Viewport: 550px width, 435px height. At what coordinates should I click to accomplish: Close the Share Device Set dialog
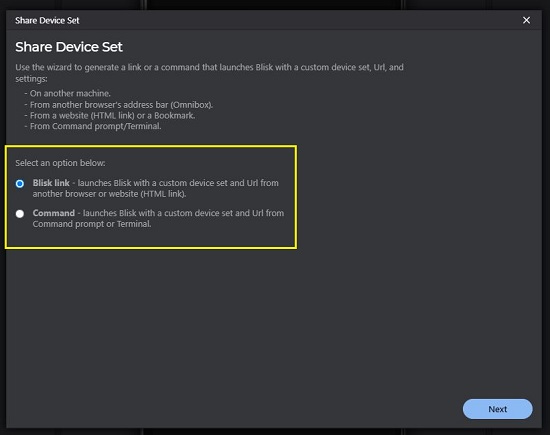point(526,20)
